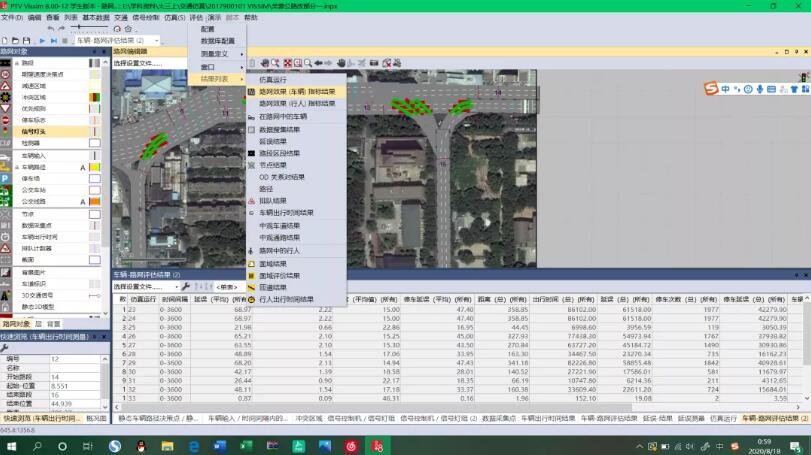Screen dimensions: 811x455
Task: Toggle label A for 车辆路径 row
Action: point(83,168)
